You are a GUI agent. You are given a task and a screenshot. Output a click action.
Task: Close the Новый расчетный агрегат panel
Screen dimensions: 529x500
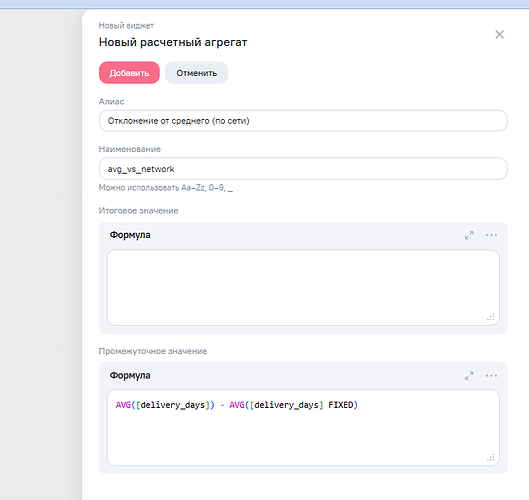[x=500, y=34]
